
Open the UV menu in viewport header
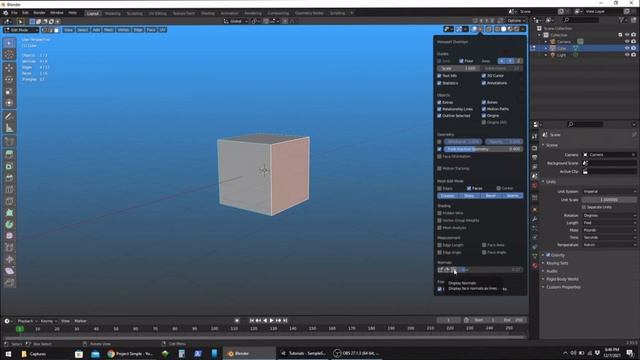coord(162,30)
